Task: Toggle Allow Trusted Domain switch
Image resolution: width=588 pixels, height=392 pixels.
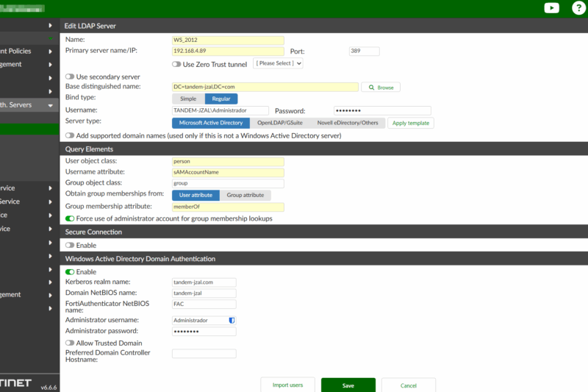Action: [x=70, y=343]
